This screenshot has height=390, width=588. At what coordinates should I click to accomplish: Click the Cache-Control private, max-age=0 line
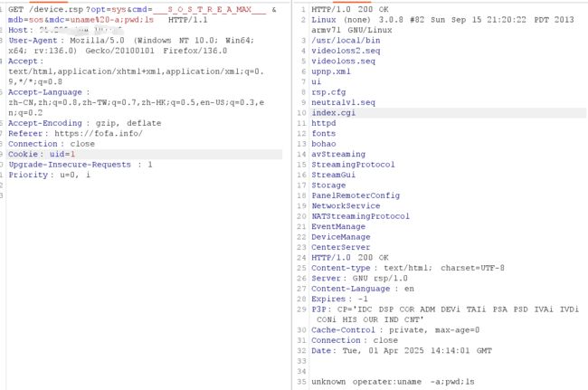click(x=395, y=330)
